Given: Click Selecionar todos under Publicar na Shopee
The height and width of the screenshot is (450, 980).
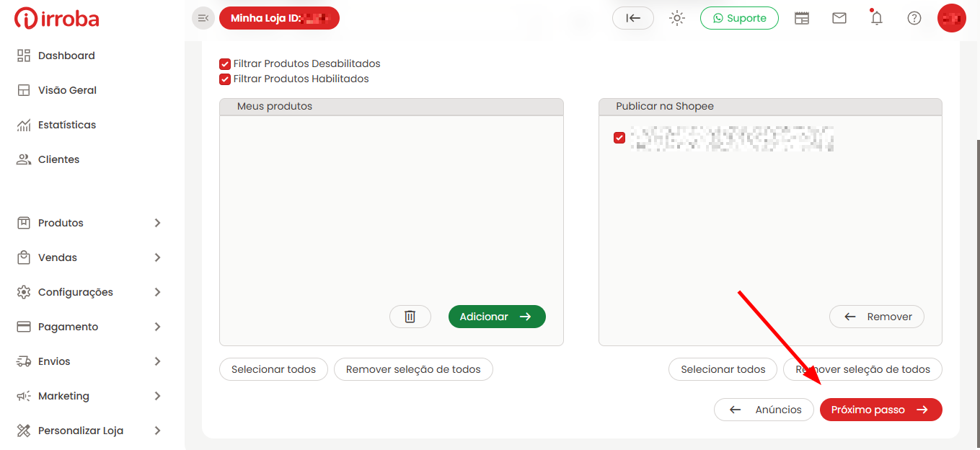Looking at the screenshot, I should point(723,369).
